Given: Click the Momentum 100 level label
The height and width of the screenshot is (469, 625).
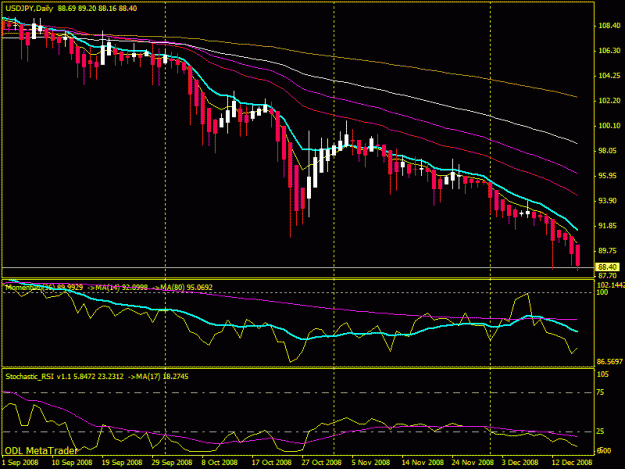Looking at the screenshot, I should click(602, 292).
